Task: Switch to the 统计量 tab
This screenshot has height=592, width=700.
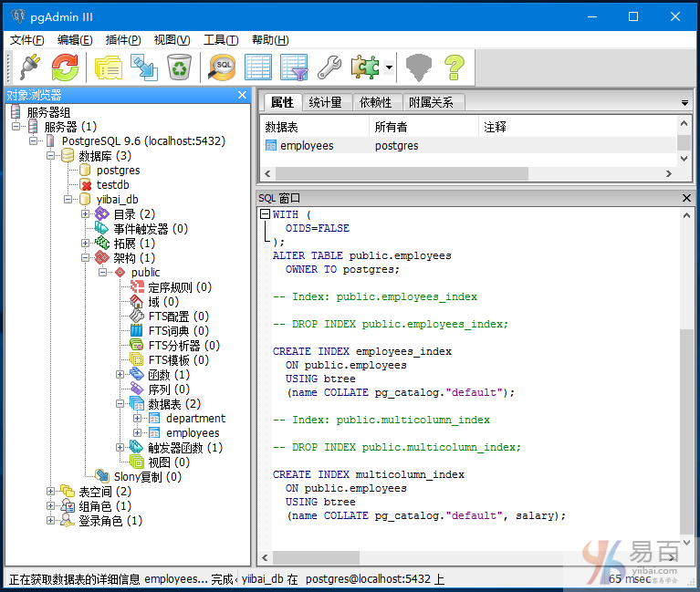Action: pyautogui.click(x=325, y=102)
